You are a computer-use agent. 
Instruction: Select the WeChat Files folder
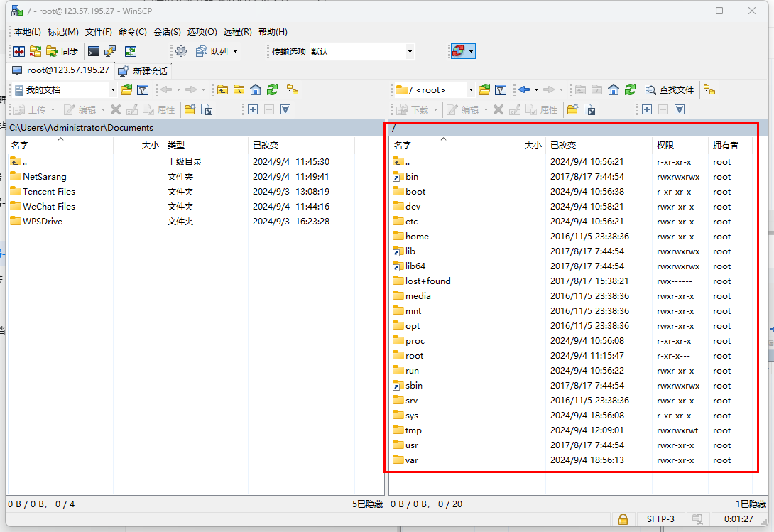tap(49, 207)
